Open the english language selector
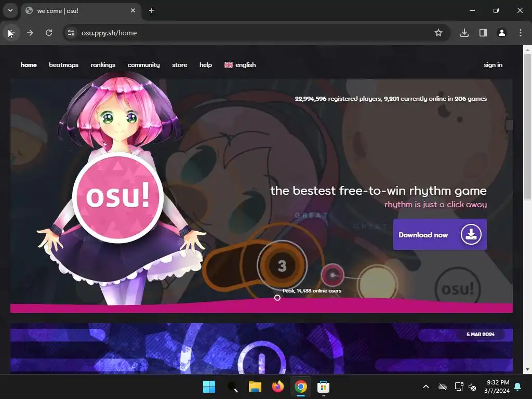 coord(240,65)
